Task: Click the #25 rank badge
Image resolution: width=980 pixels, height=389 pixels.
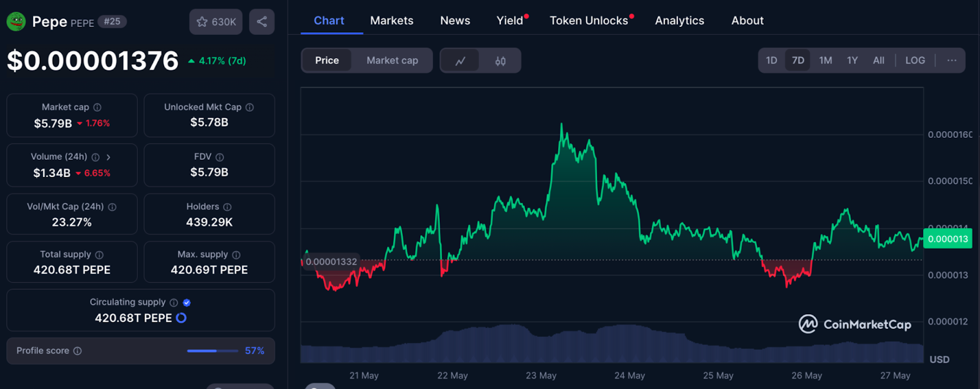Action: [112, 21]
